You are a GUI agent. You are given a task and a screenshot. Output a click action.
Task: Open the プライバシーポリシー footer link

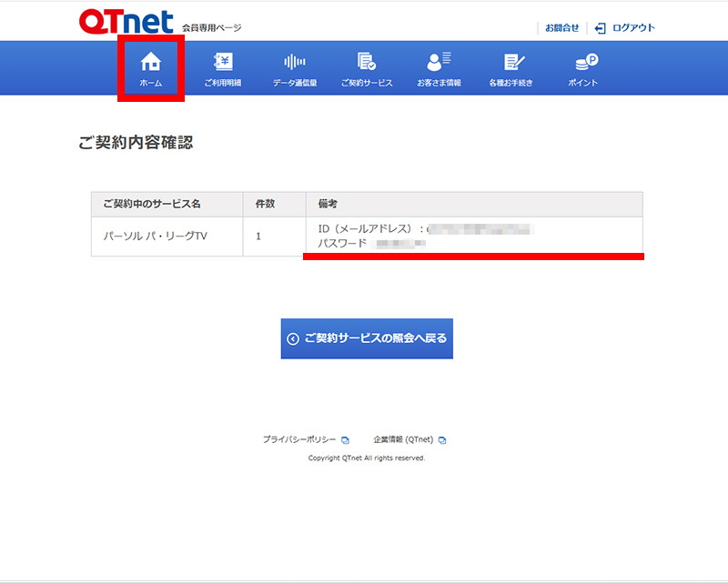click(x=299, y=439)
